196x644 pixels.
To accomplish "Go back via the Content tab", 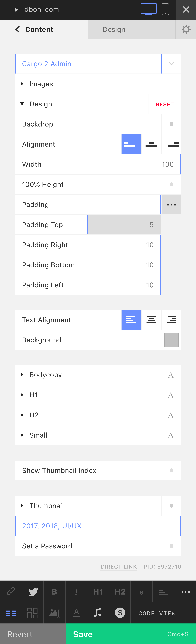I will (x=34, y=30).
